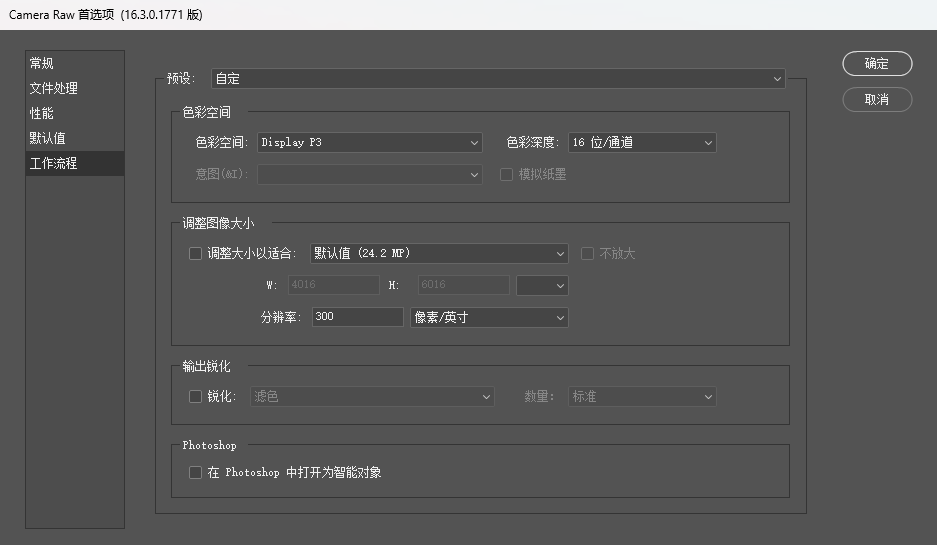Click the 分辨率 field with 300
937x545 pixels.
coord(357,317)
